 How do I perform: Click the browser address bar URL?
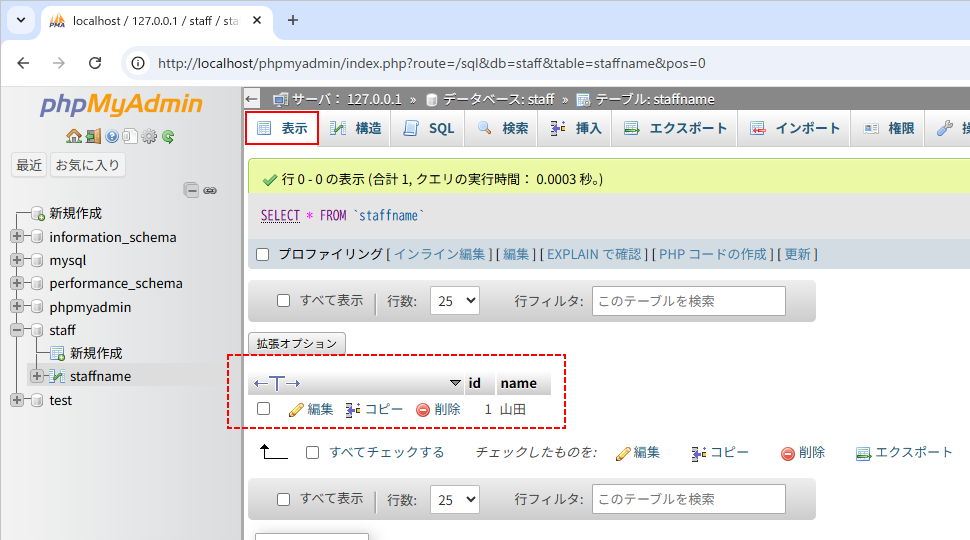[431, 63]
